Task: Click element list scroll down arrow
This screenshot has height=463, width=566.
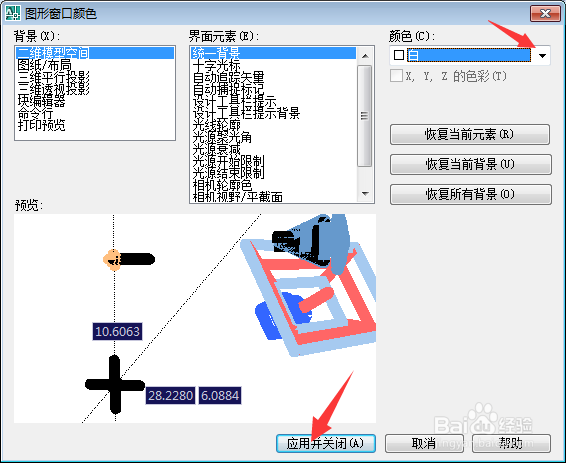Action: point(365,194)
